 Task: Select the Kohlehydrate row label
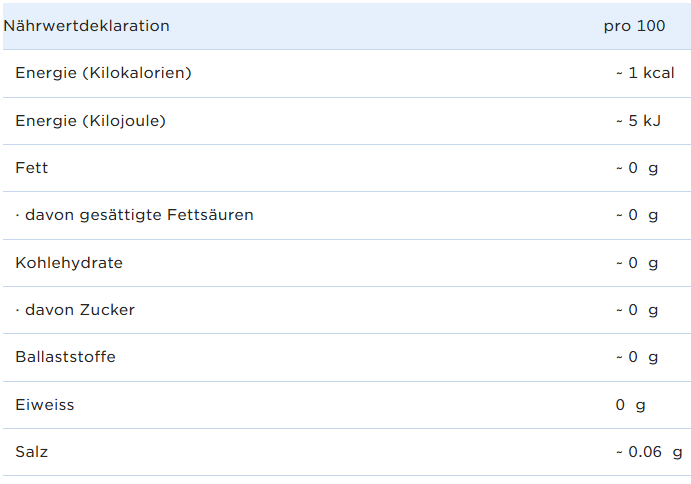(69, 263)
